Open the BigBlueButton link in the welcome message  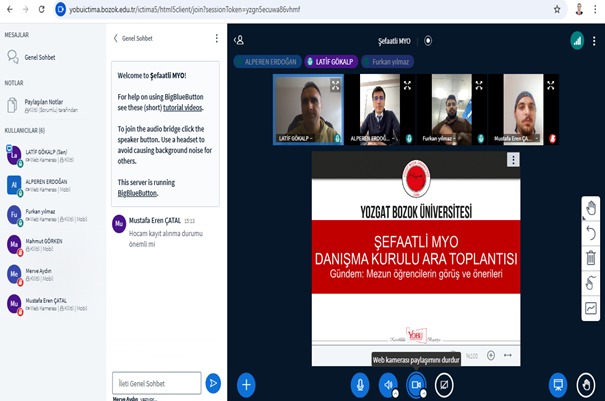(x=137, y=193)
